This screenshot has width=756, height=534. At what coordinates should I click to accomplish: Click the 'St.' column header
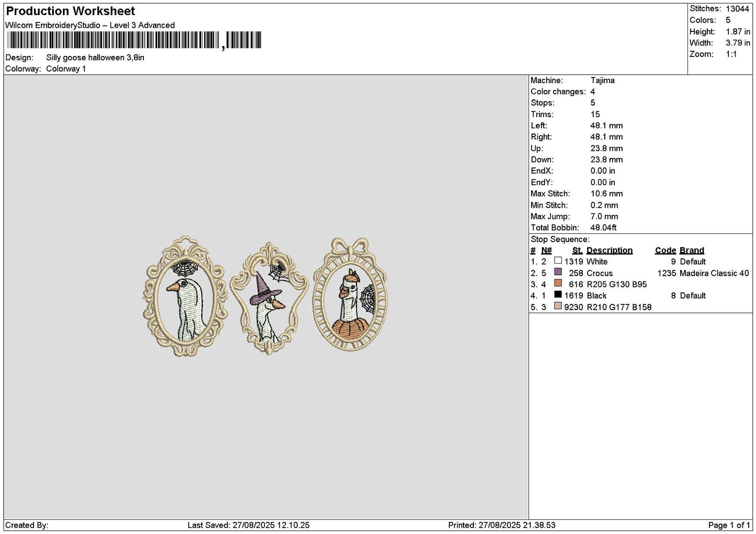577,251
